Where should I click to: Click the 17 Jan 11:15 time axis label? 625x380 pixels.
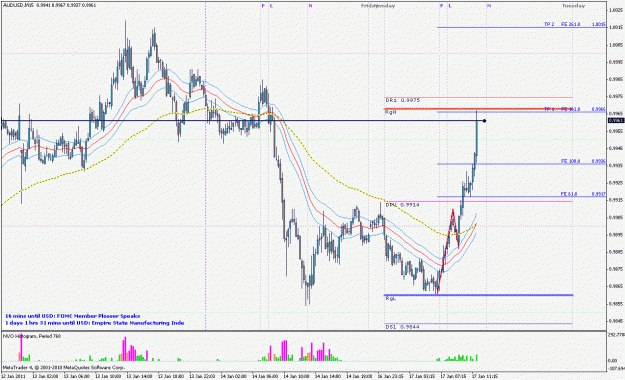(x=485, y=376)
